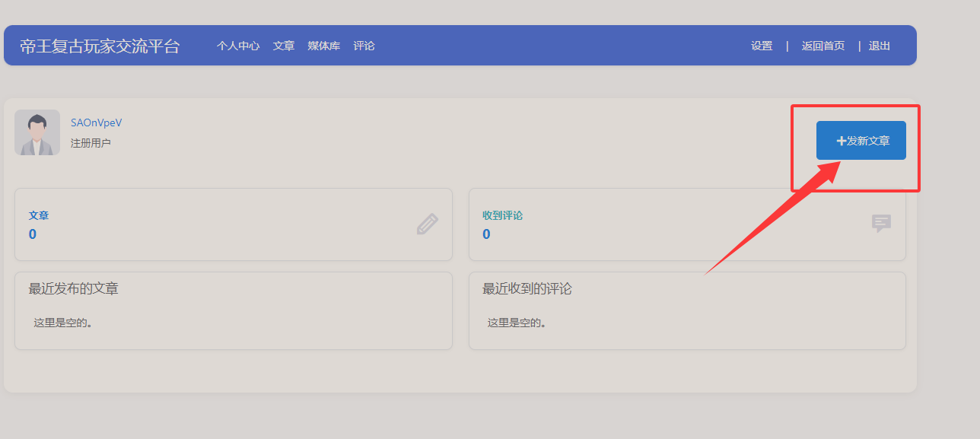Click the 最近收到的评论 panel heading
Image resolution: width=980 pixels, height=439 pixels.
[x=527, y=289]
